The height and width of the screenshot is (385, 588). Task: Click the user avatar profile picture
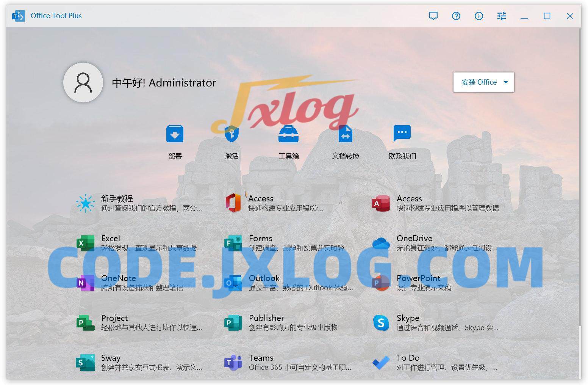point(83,83)
